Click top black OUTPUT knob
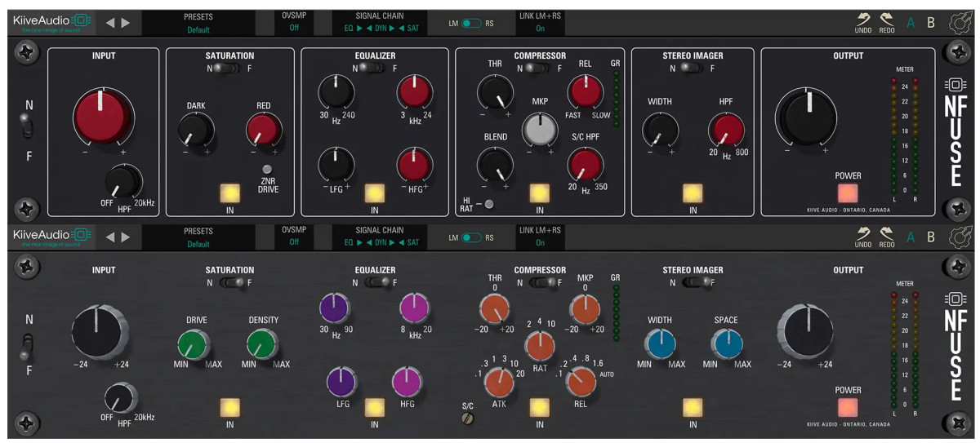980x443 pixels. [x=805, y=115]
